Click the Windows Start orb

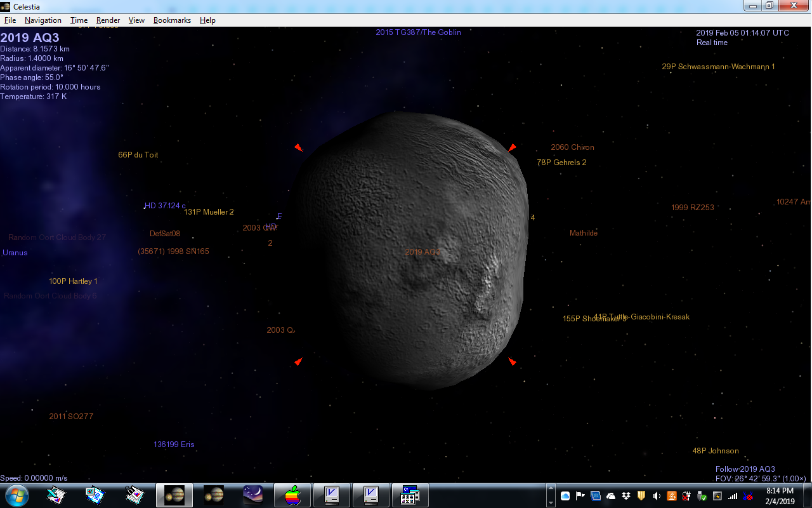[x=16, y=495]
